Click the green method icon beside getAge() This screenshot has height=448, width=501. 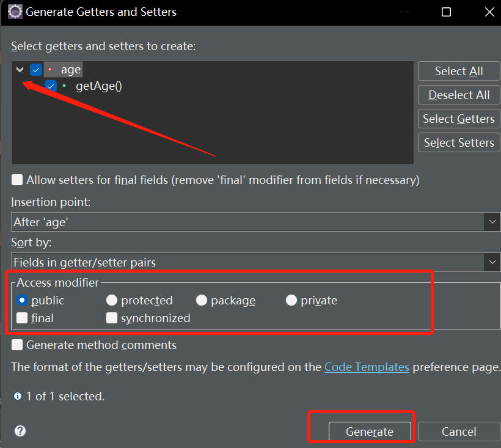[64, 86]
